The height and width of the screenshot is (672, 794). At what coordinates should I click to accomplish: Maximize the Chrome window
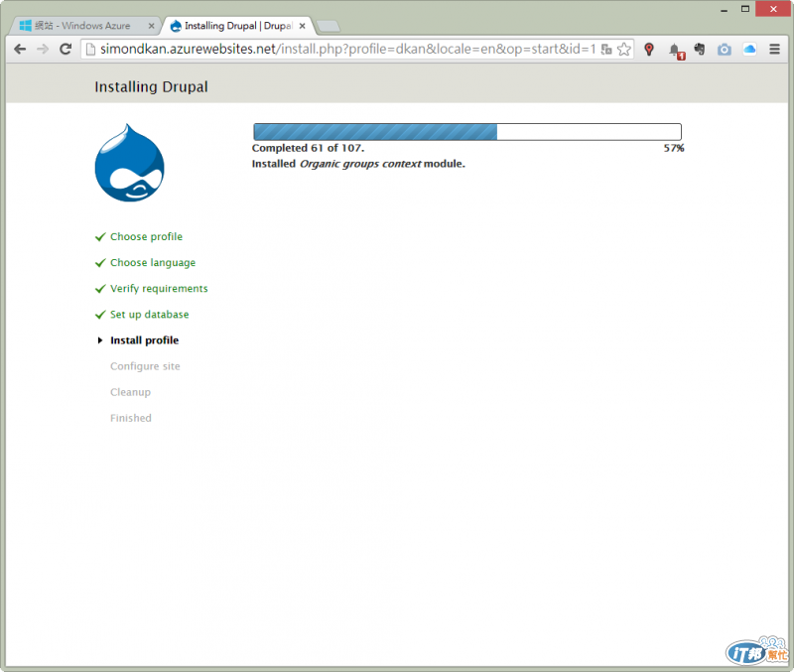pos(745,9)
